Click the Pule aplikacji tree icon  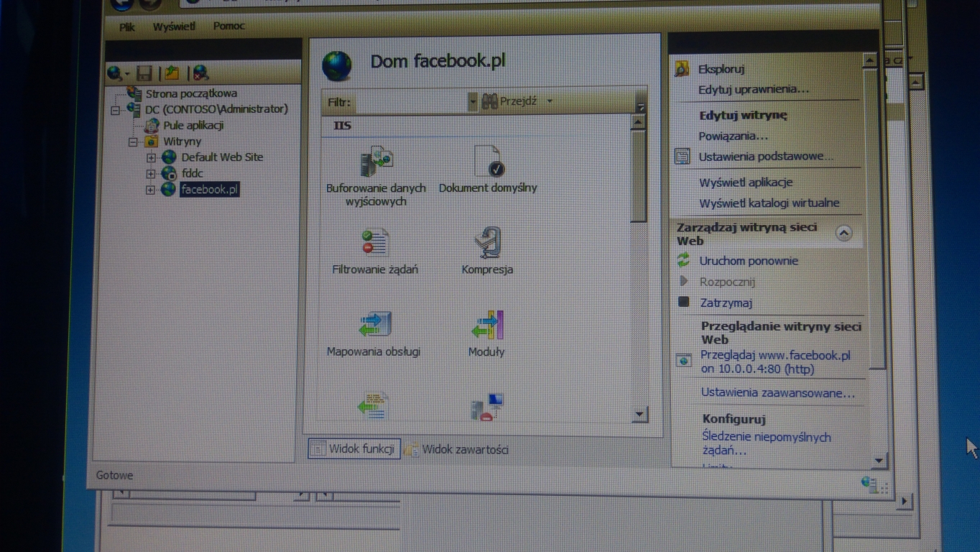[x=152, y=125]
